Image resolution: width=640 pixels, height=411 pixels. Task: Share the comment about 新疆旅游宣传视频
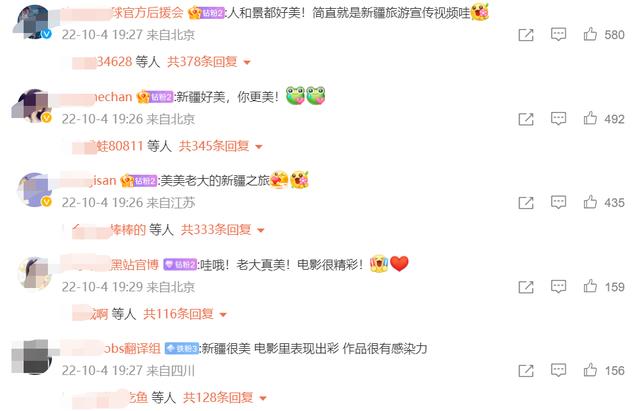[x=526, y=35]
